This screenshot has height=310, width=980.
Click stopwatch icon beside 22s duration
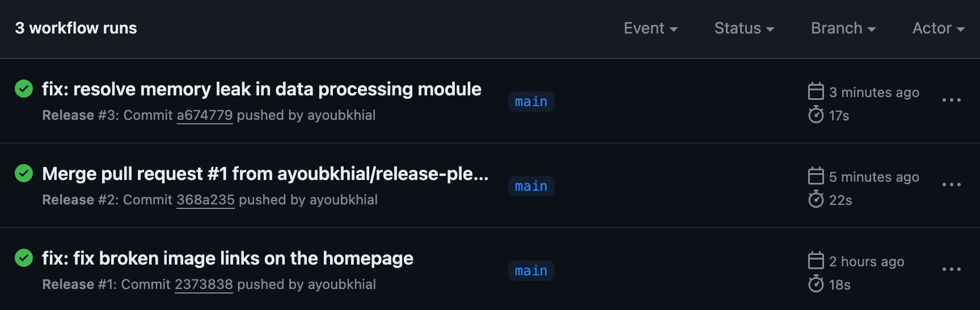pyautogui.click(x=816, y=199)
